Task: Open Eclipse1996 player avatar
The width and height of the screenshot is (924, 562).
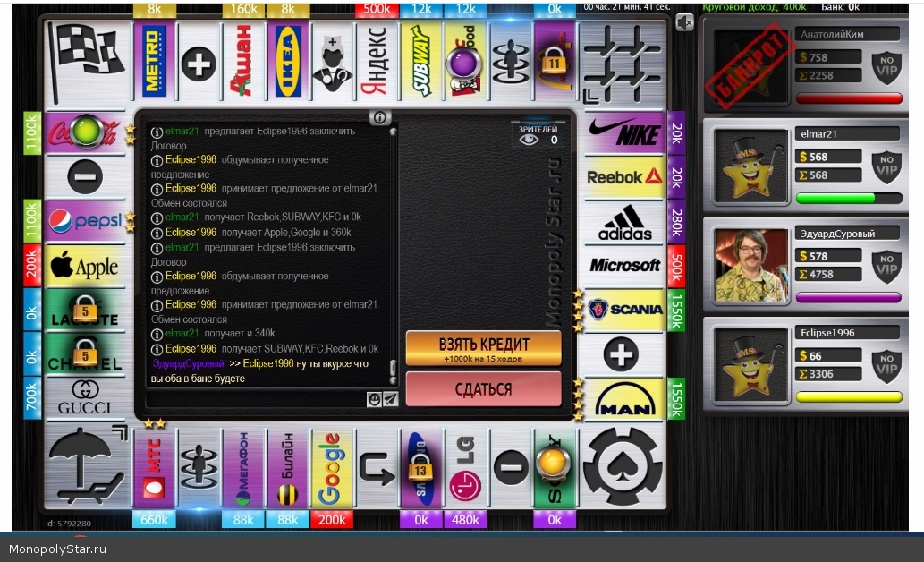Action: (750, 364)
